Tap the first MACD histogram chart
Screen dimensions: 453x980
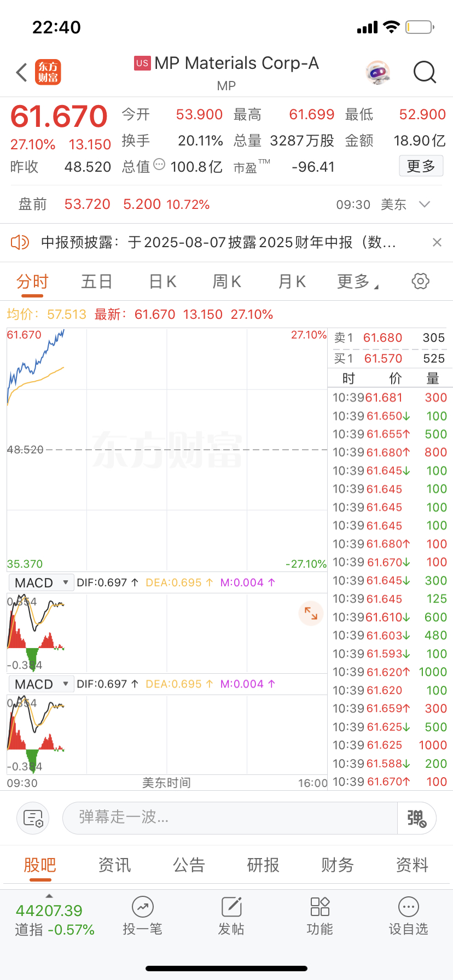[36, 633]
